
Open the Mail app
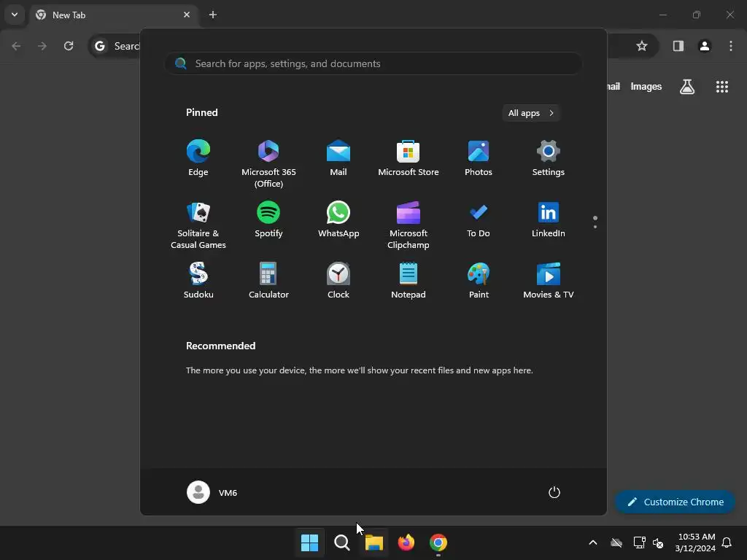tap(338, 158)
